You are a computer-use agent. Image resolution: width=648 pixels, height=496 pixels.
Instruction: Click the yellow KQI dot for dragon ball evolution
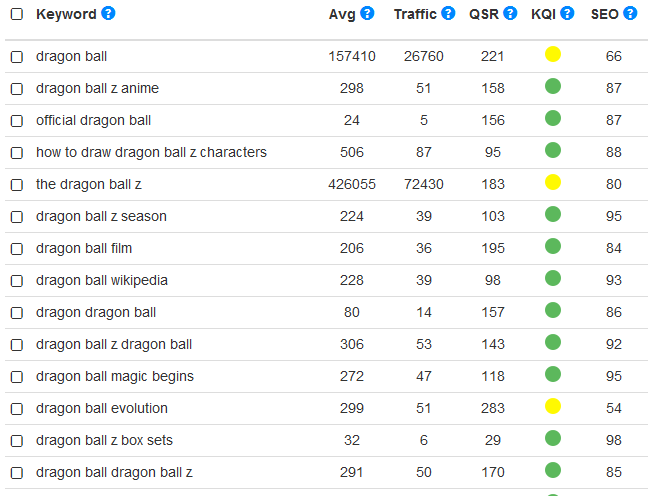click(x=553, y=406)
